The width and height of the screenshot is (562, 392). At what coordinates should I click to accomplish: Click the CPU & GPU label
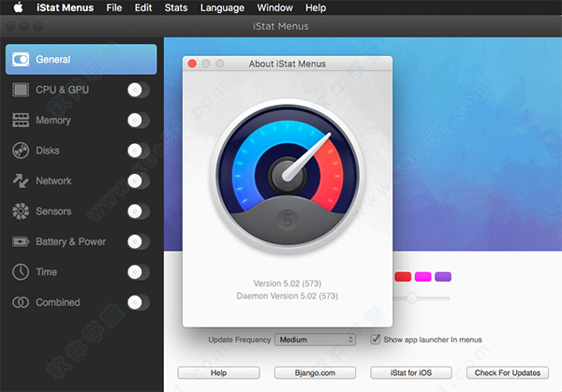pyautogui.click(x=63, y=90)
